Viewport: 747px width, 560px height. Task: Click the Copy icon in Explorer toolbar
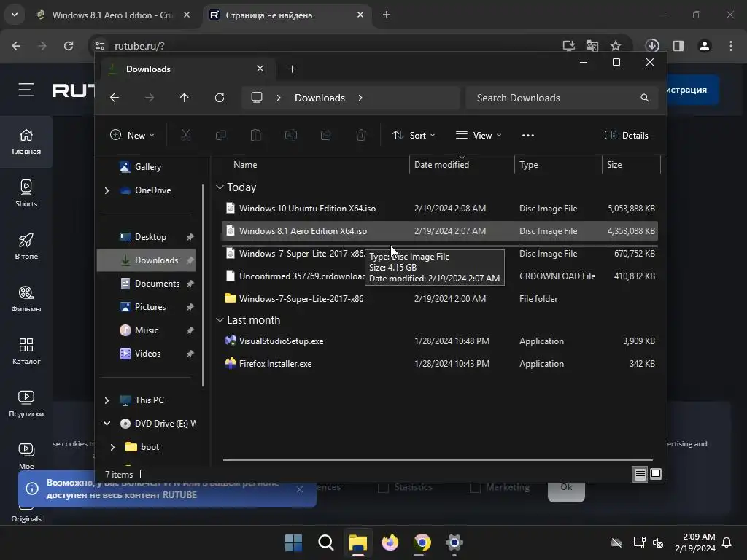click(x=220, y=135)
